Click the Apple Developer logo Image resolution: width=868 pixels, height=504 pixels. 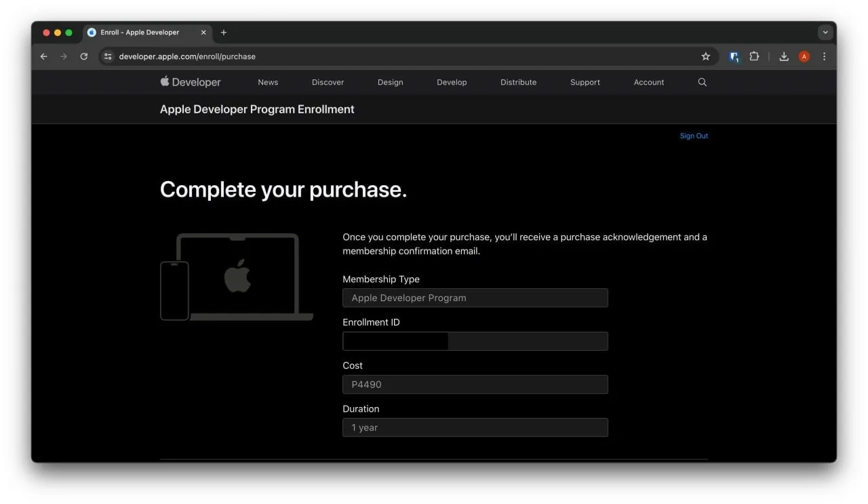click(191, 81)
